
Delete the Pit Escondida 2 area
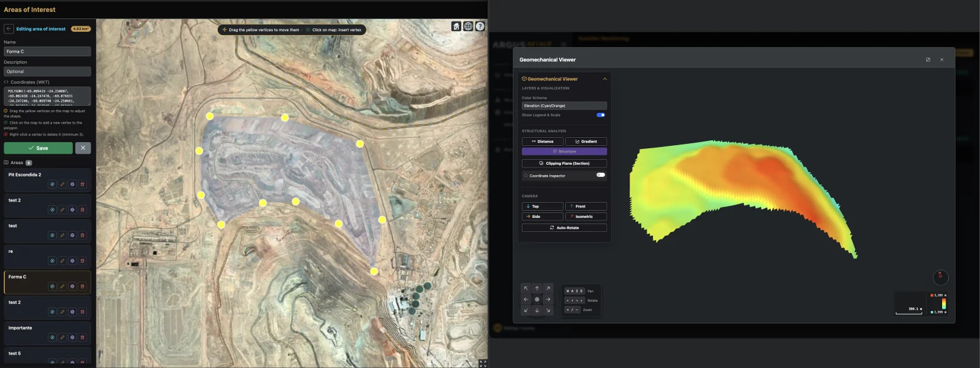tap(83, 184)
